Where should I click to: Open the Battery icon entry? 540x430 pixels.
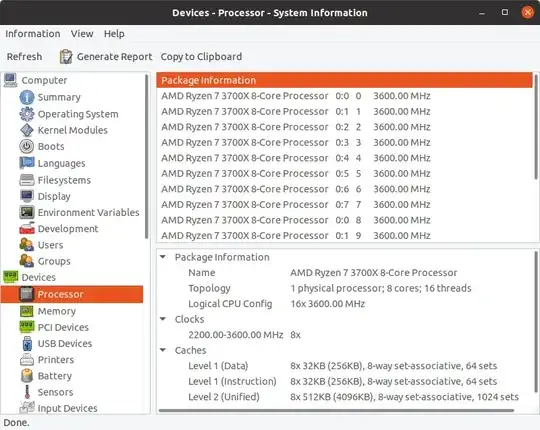click(x=27, y=376)
